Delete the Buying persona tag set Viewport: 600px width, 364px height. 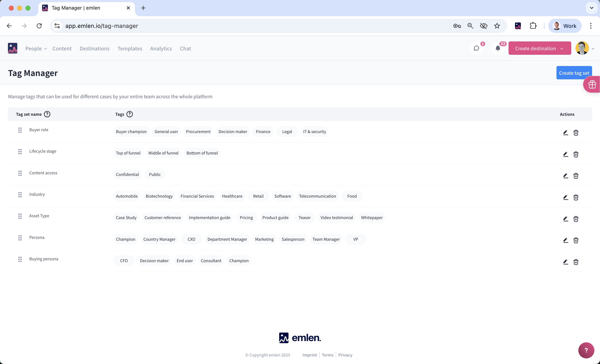pos(576,262)
